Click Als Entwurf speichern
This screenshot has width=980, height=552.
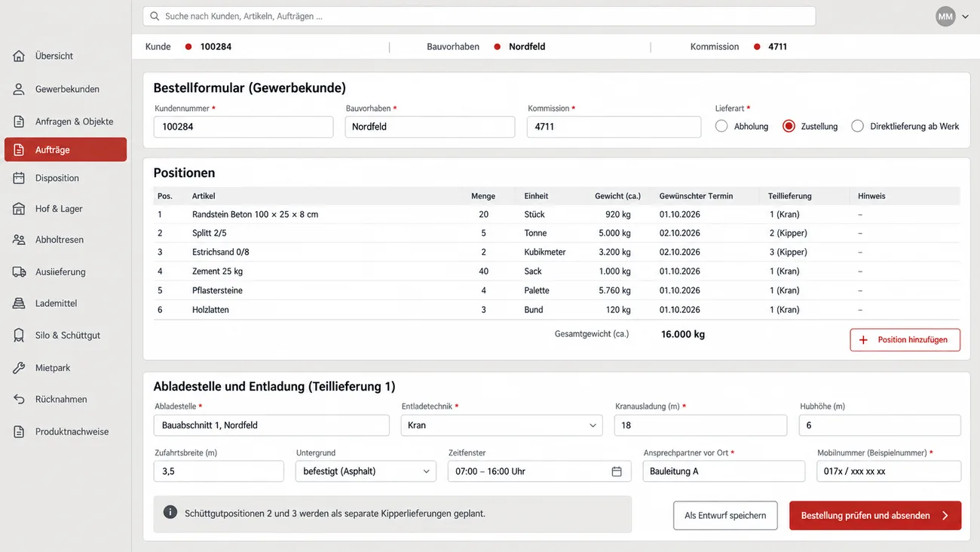coord(725,516)
